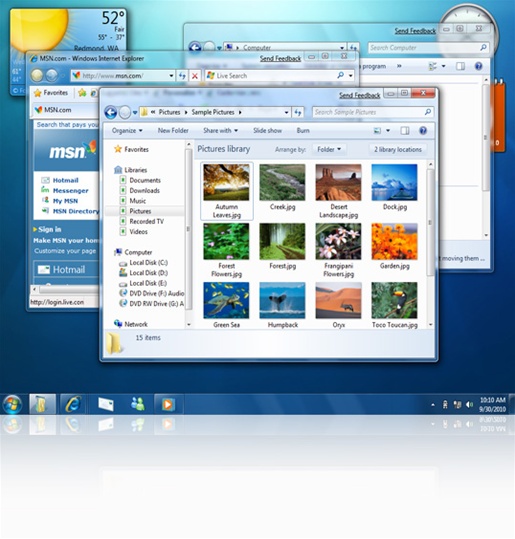Select MSN.com tab in Internet Explorer
The width and height of the screenshot is (515, 539).
click(65, 110)
